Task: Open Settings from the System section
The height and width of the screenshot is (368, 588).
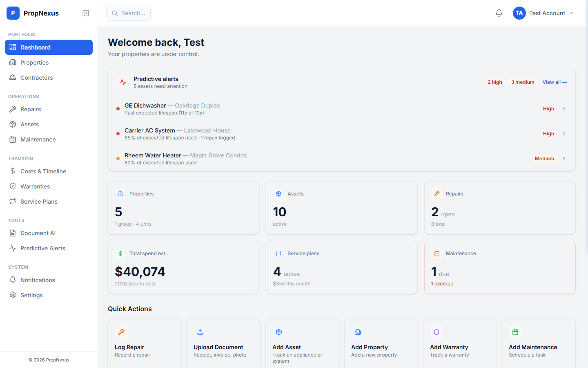Action: click(x=31, y=295)
